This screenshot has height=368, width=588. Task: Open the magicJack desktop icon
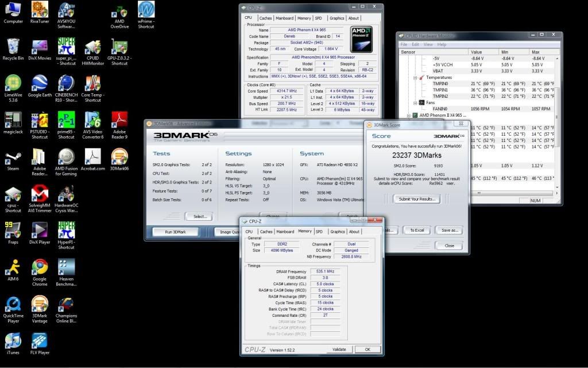tap(13, 123)
